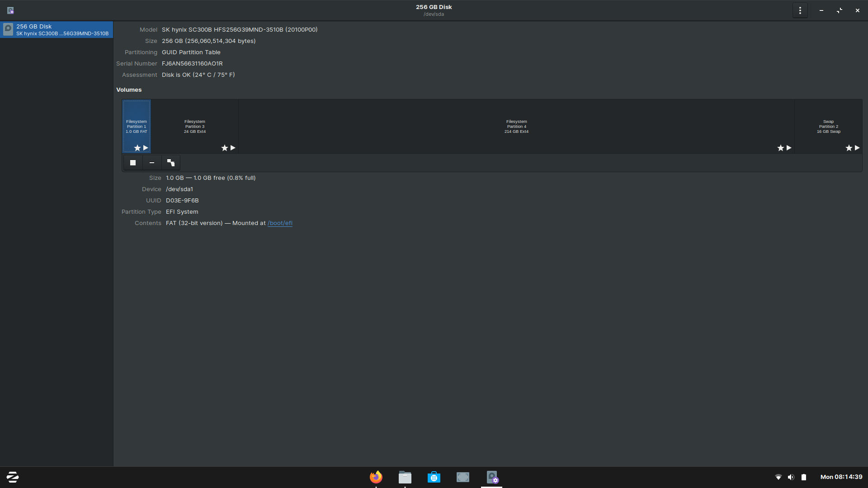Open the app menu icon in titlebar
868x488 pixels.
tap(10, 10)
